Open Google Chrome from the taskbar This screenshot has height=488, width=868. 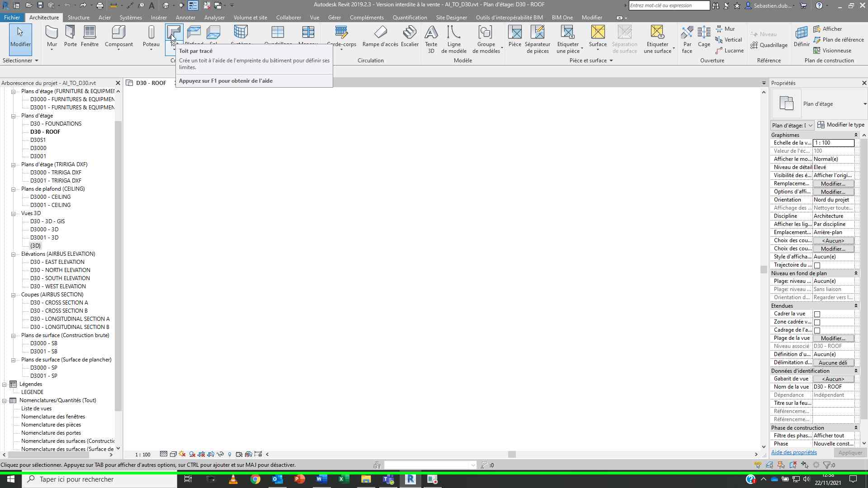pyautogui.click(x=255, y=479)
